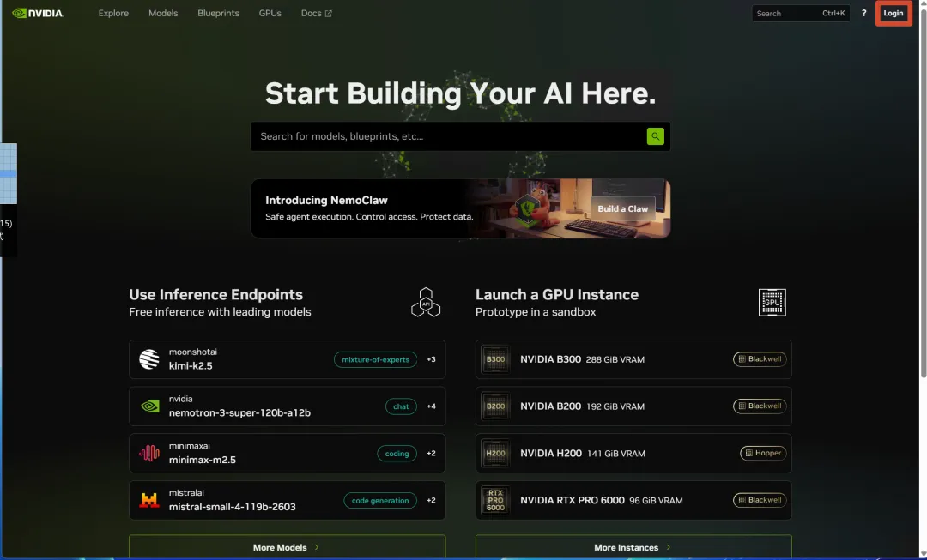Select NVIDIA RTX PRO 6000 instance name
This screenshot has height=560, width=927.
[573, 500]
